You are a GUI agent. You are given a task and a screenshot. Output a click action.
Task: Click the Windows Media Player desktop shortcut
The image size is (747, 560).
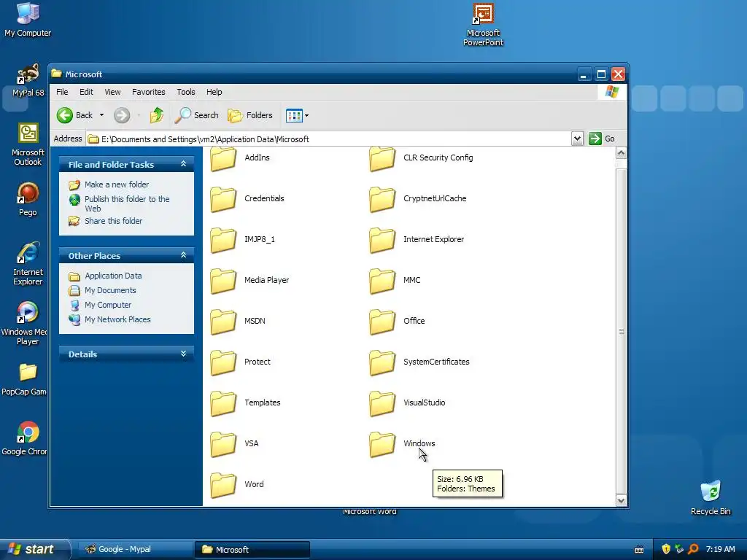(25, 323)
